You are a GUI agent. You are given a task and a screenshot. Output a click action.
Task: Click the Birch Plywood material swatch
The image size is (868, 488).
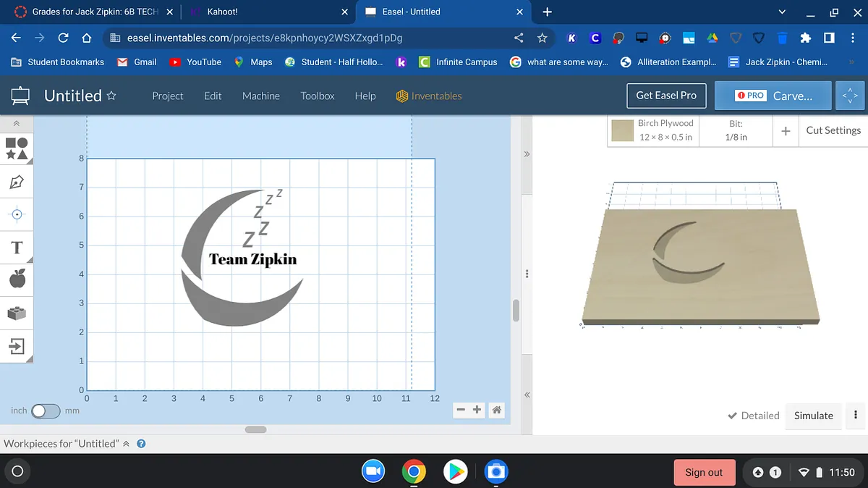click(623, 130)
